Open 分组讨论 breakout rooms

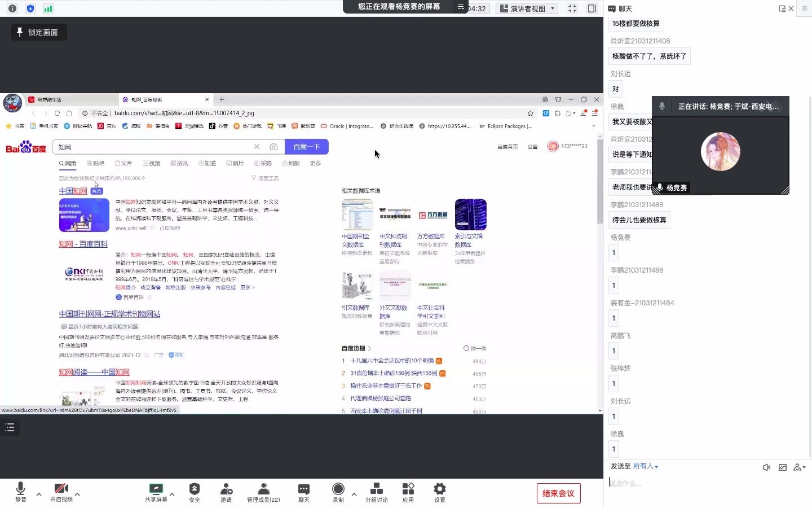[377, 492]
